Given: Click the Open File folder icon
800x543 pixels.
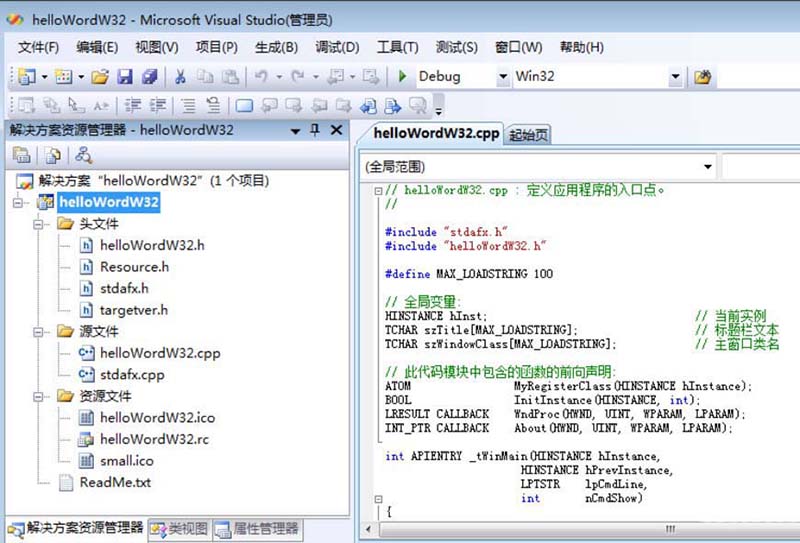Looking at the screenshot, I should 100,77.
